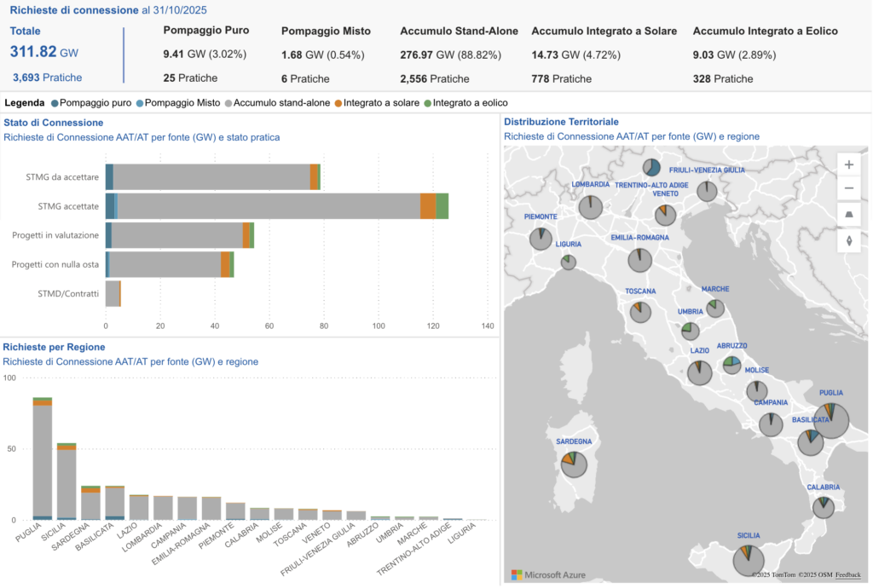
Task: Reset map rotation with compass button
Action: point(848,240)
